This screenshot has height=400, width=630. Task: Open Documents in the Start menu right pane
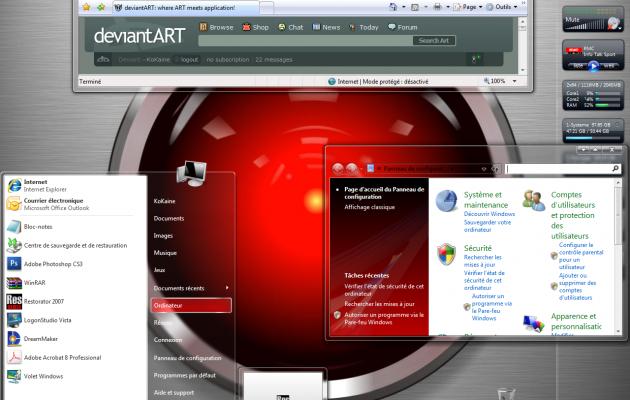tap(169, 218)
